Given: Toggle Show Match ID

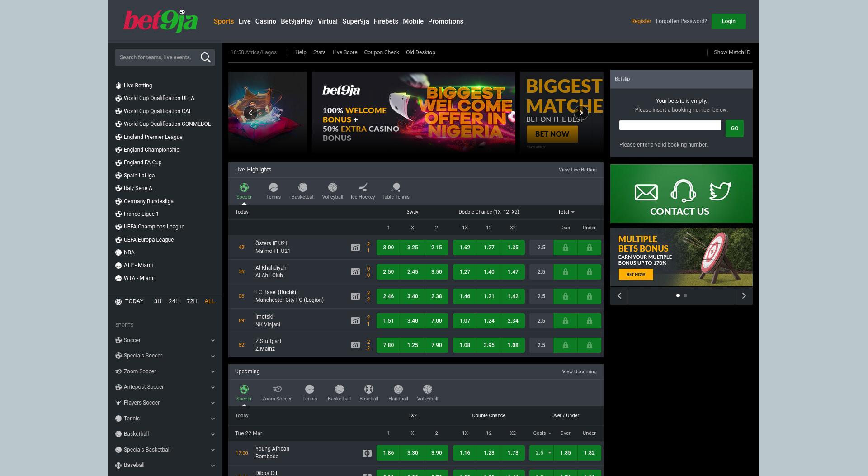Looking at the screenshot, I should [732, 52].
